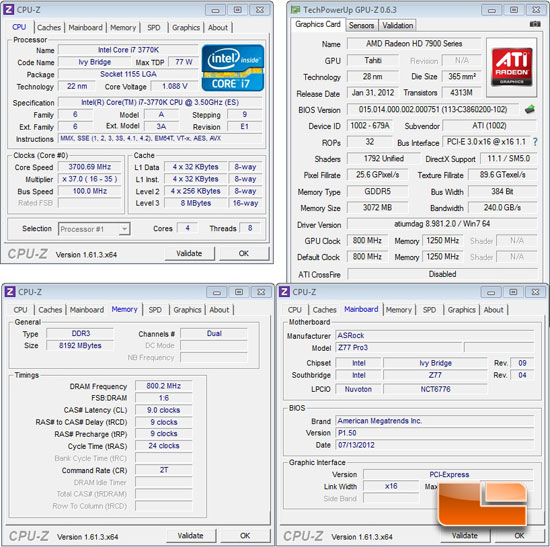Image resolution: width=550 pixels, height=547 pixels.
Task: Click the Memory window CPU-Z title icon
Action: click(x=9, y=292)
